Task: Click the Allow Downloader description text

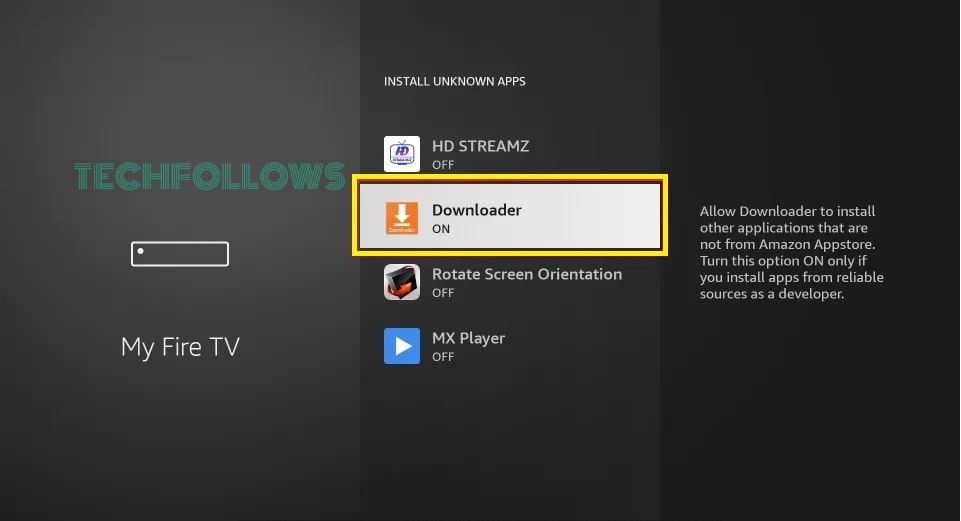Action: coord(791,253)
